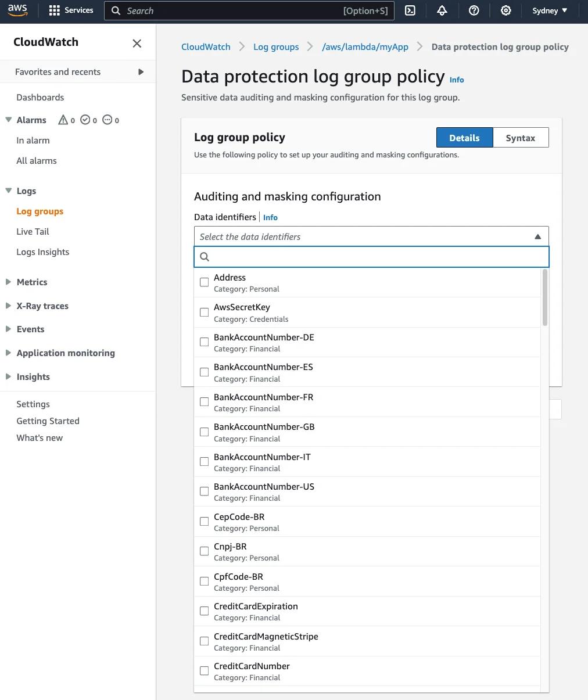This screenshot has height=700, width=588.
Task: Click the AWS home logo
Action: 18,9
